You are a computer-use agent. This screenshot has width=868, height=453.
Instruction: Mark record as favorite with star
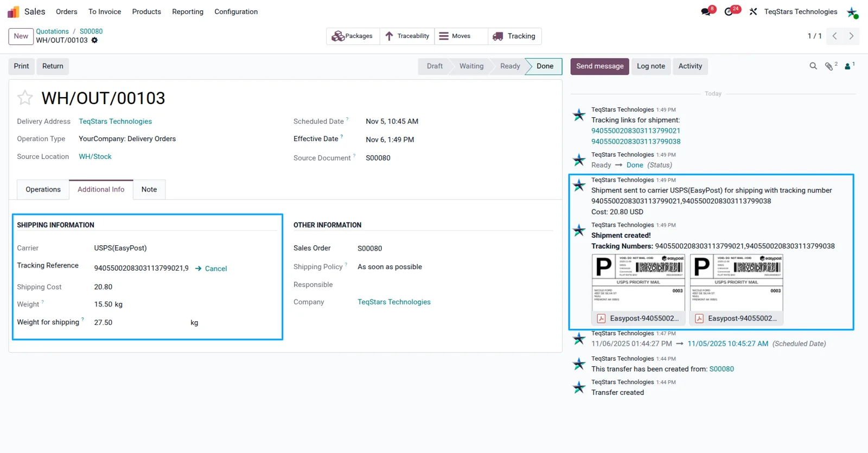(25, 98)
